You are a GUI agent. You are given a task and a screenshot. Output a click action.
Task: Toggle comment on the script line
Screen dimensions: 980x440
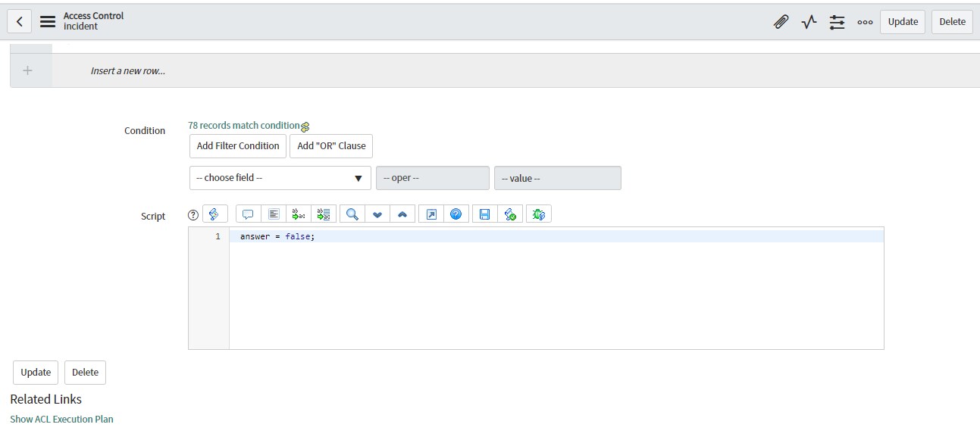pyautogui.click(x=248, y=214)
